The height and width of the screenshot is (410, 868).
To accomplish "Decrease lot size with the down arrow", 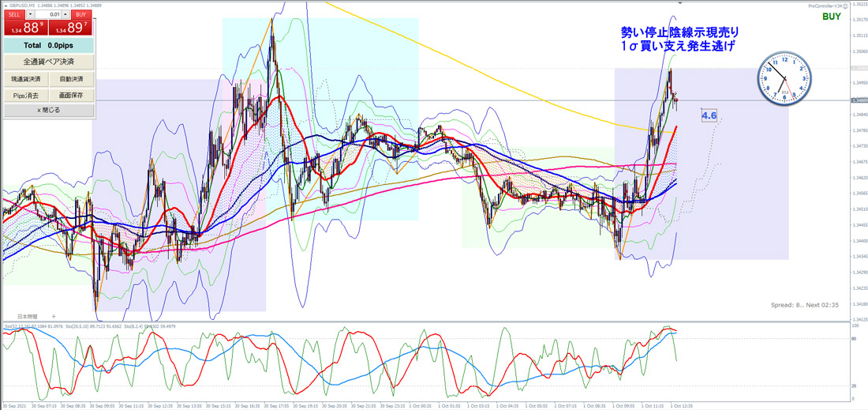I will tap(30, 14).
